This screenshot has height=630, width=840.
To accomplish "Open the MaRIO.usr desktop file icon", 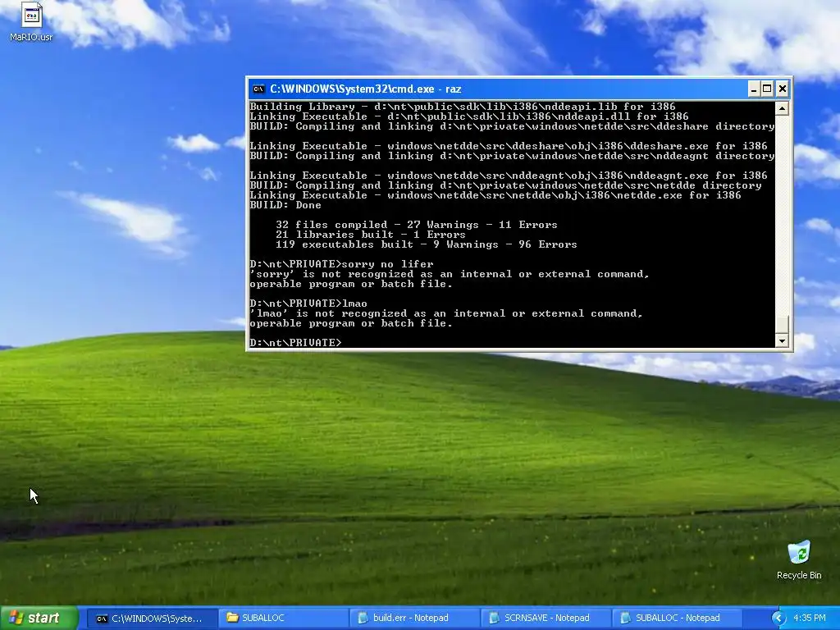I will point(32,21).
